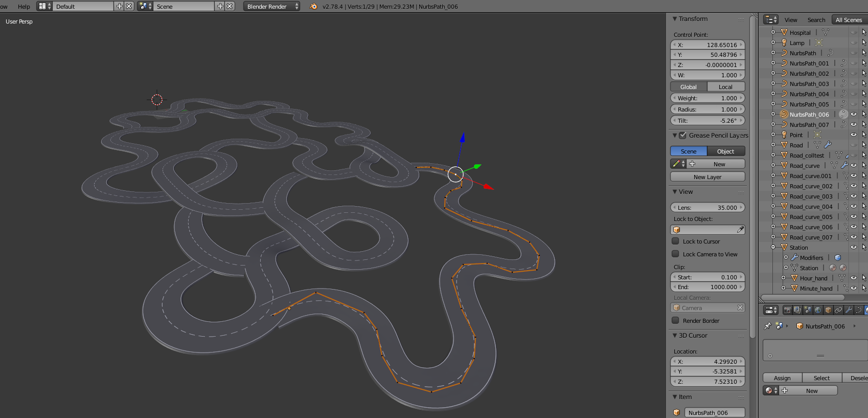Delete the active scene (X icon)
Viewport: 868px width, 418px height.
point(230,6)
